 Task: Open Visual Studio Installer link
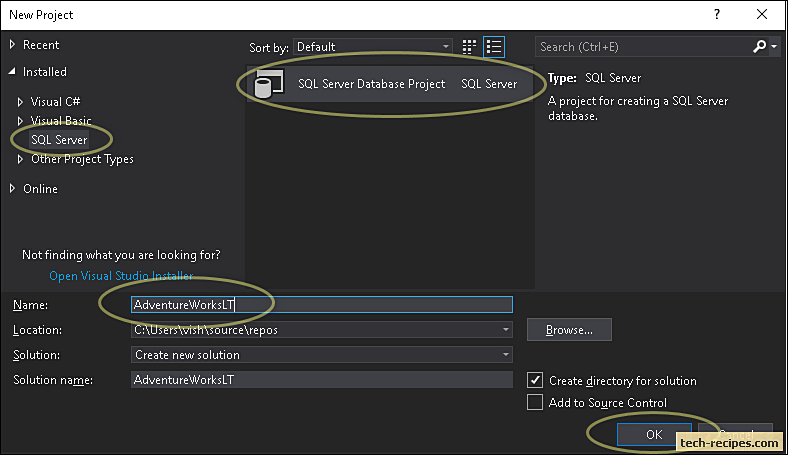tap(121, 276)
